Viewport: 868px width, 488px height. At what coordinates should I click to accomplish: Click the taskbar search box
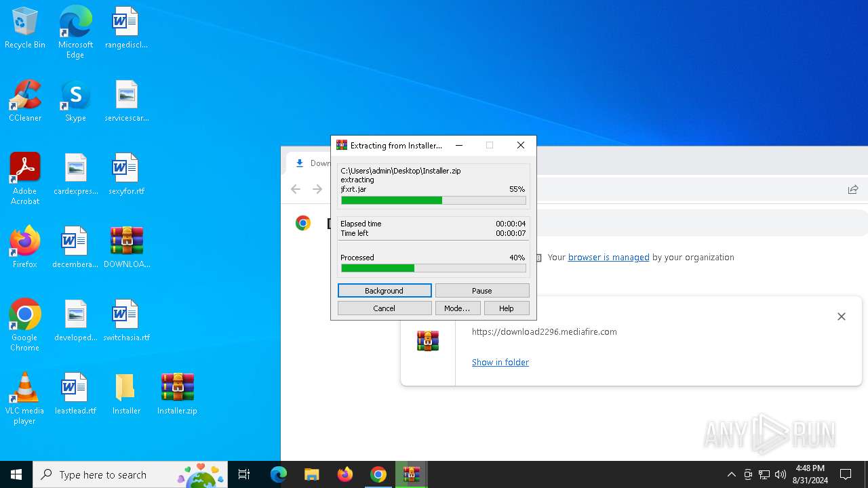tap(131, 474)
